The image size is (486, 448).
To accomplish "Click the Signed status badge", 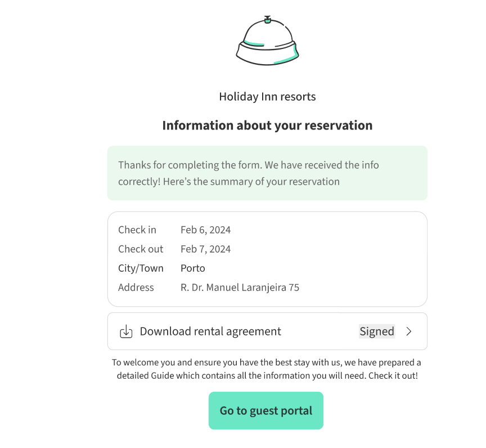I will 377,331.
